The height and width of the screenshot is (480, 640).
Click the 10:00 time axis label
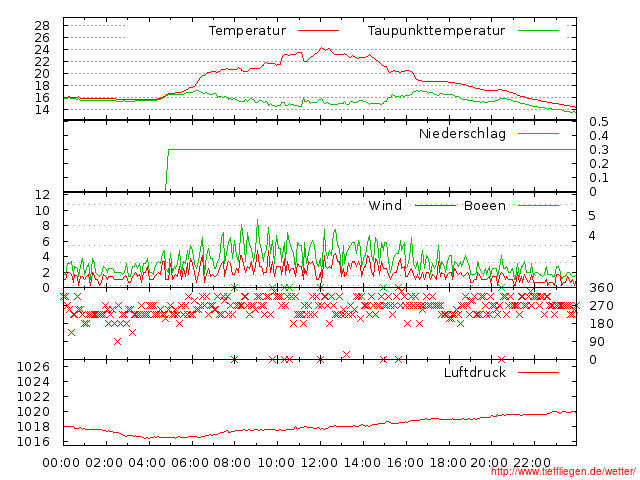[276, 463]
